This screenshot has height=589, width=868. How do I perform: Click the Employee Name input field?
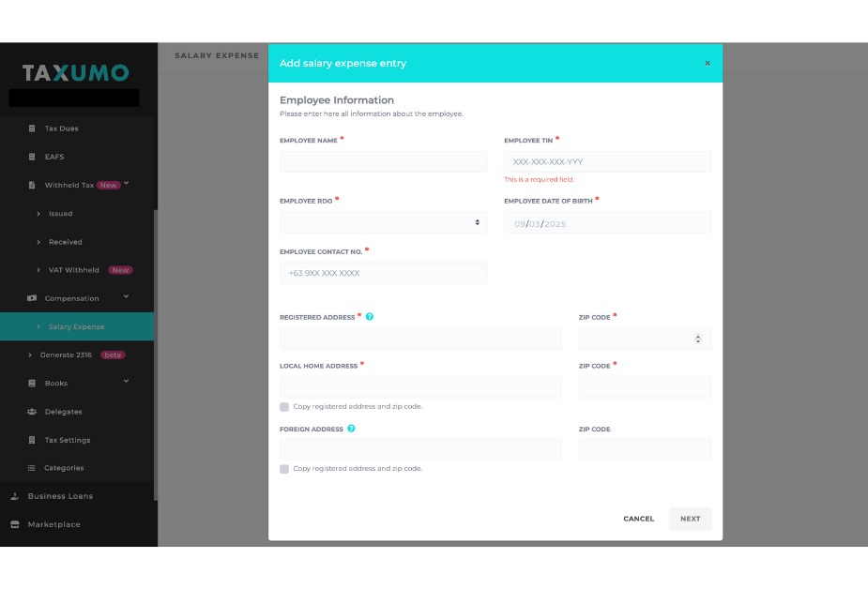[383, 161]
